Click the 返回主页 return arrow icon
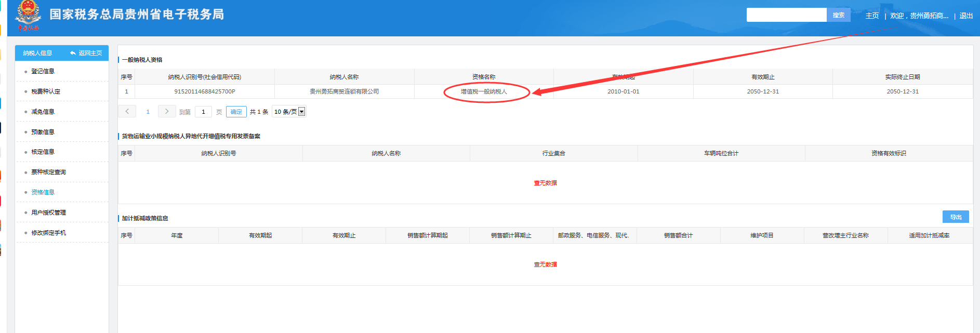The width and height of the screenshot is (980, 333). (73, 53)
